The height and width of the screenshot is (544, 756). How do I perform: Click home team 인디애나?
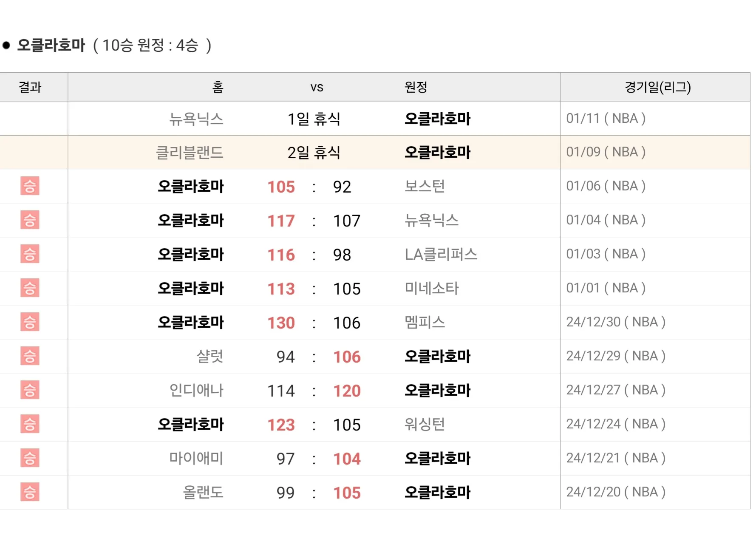click(x=196, y=390)
